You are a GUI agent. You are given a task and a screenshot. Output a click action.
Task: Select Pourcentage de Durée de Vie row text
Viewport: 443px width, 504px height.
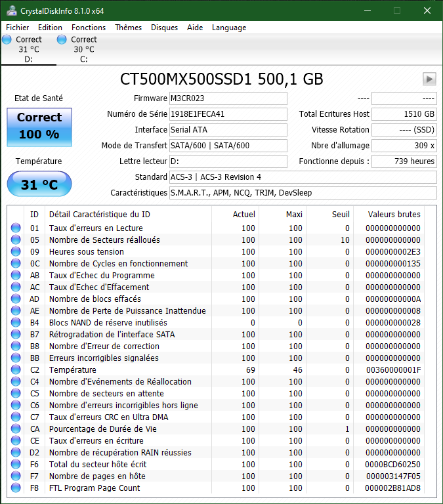(102, 429)
